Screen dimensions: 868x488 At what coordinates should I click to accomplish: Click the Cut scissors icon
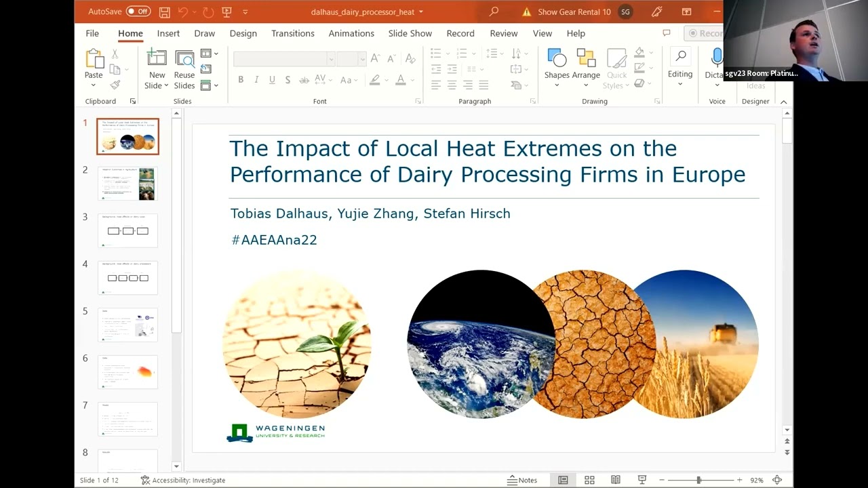pos(115,54)
